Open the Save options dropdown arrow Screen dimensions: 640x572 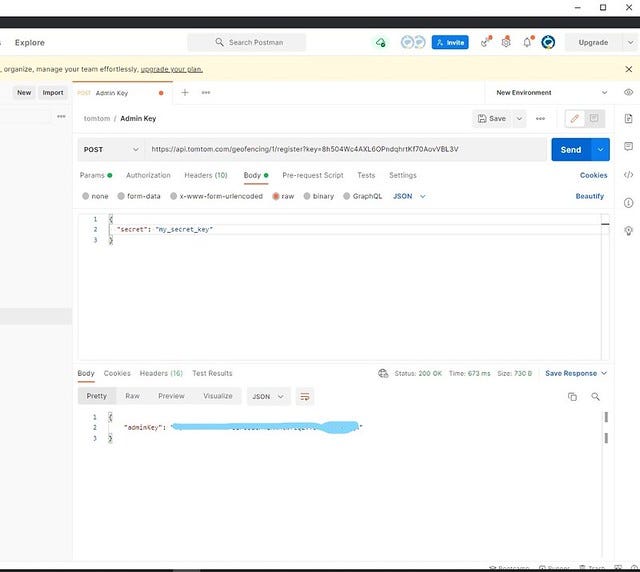pyautogui.click(x=519, y=118)
